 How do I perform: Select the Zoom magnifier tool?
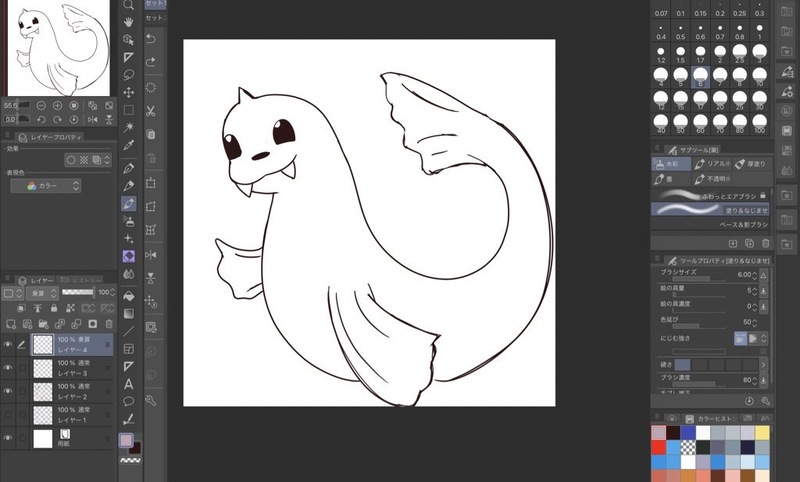click(x=129, y=5)
